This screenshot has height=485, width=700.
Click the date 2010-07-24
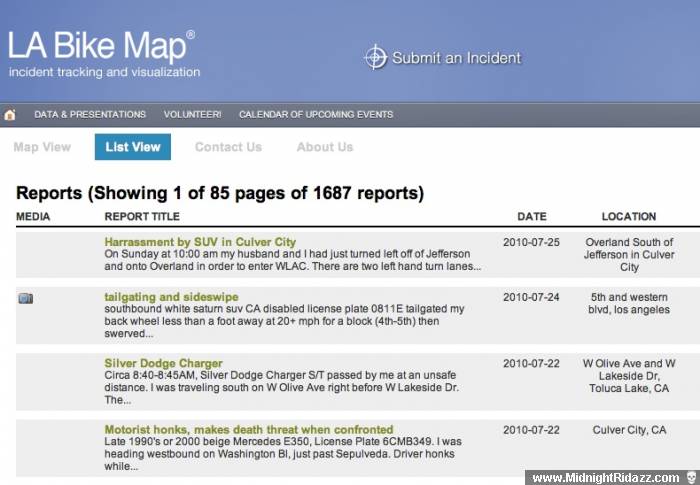[x=531, y=297]
